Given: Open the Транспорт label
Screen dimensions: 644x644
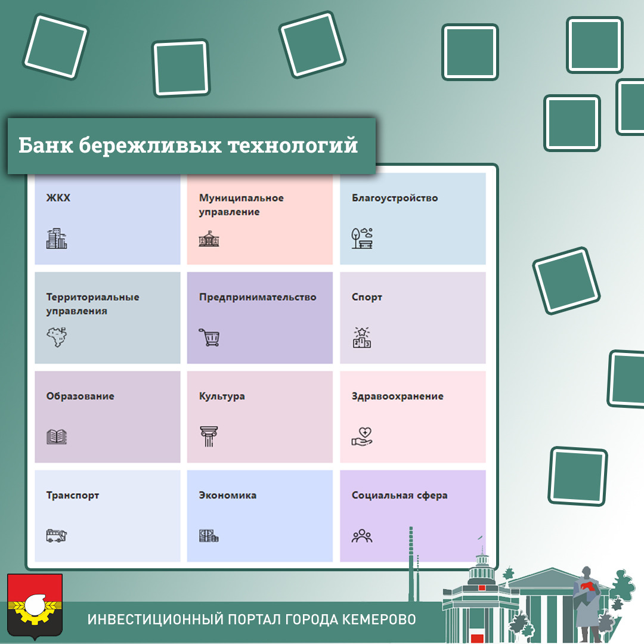Looking at the screenshot, I should click(73, 496).
